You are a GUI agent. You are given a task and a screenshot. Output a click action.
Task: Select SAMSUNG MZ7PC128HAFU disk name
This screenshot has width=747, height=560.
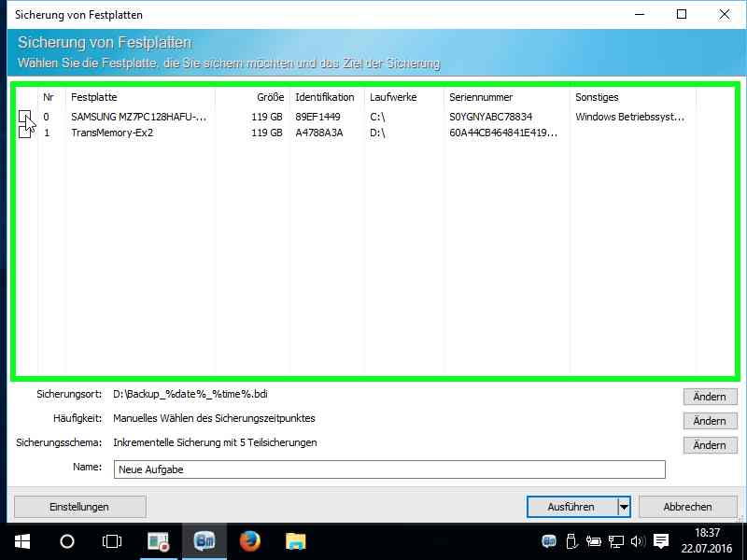pos(138,117)
